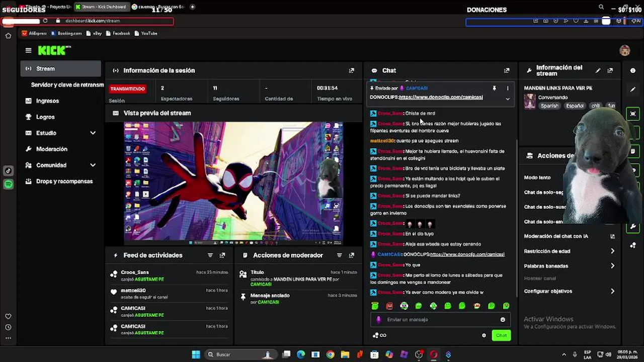
Task: Open the user avatar at the dashboard's upper right
Action: pos(625,50)
